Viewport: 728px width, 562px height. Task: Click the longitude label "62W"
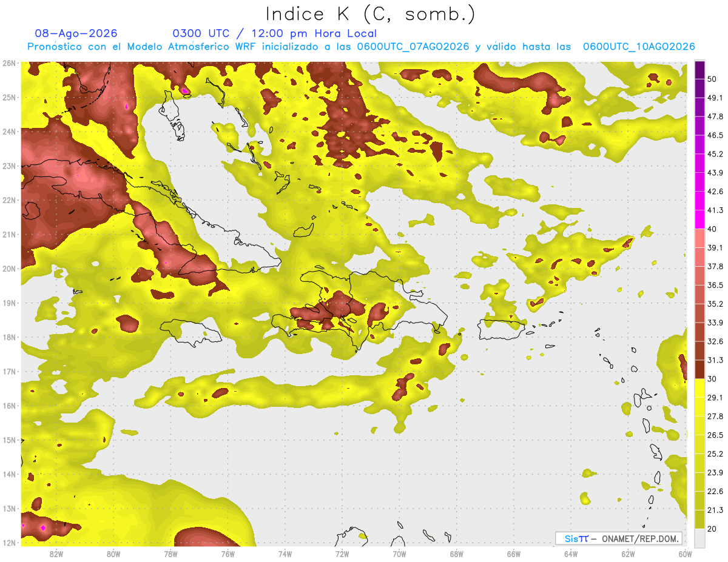tap(628, 554)
